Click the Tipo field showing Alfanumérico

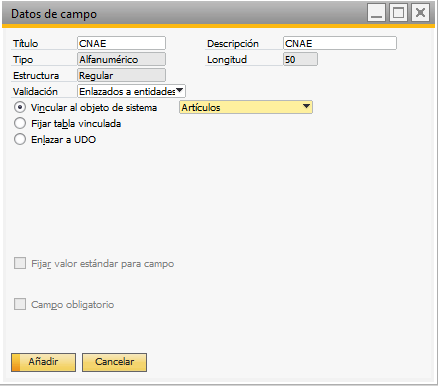point(121,59)
